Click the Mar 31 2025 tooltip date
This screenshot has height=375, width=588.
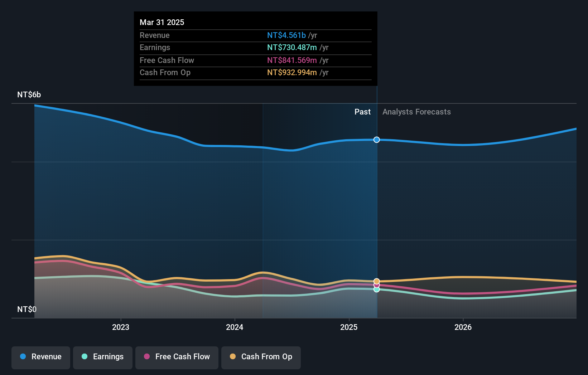pyautogui.click(x=162, y=22)
